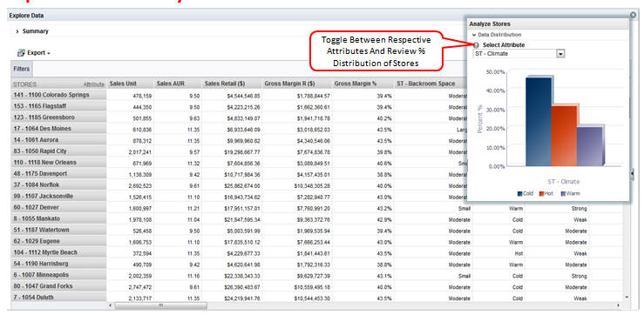Click Sales Unit value 2,747,472

140,287
